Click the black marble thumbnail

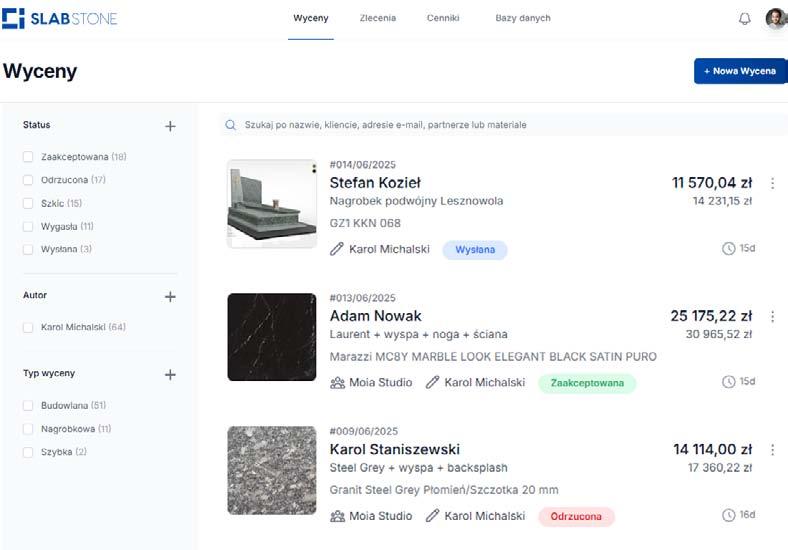point(272,337)
